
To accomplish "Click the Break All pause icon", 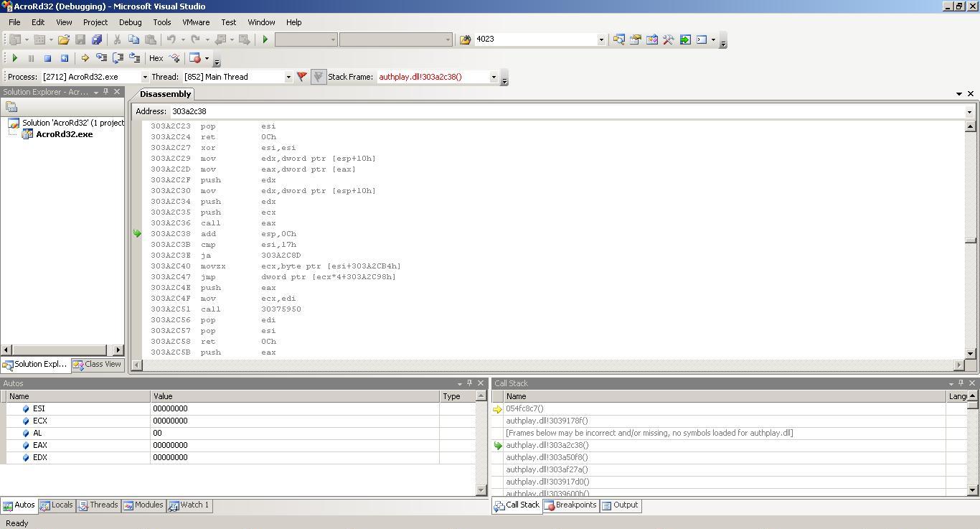I will (x=31, y=58).
